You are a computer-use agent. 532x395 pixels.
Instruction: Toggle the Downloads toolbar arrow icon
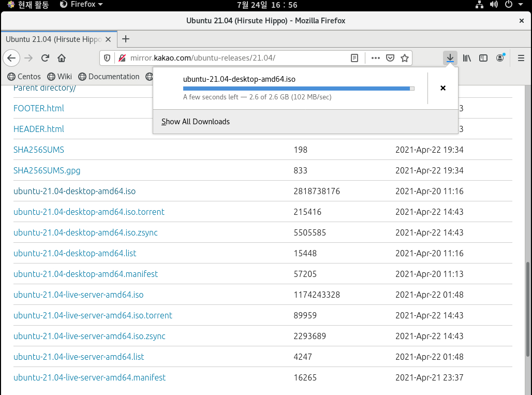450,58
